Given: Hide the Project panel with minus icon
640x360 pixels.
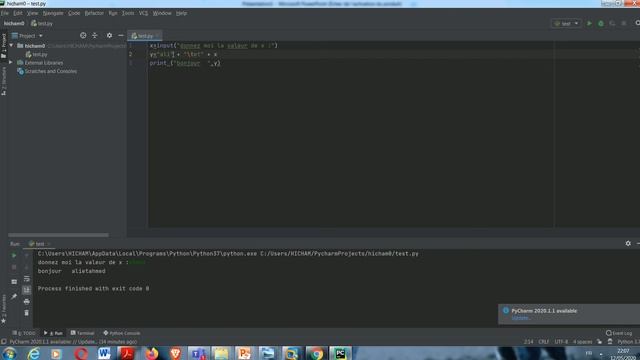Looking at the screenshot, I should (x=121, y=36).
